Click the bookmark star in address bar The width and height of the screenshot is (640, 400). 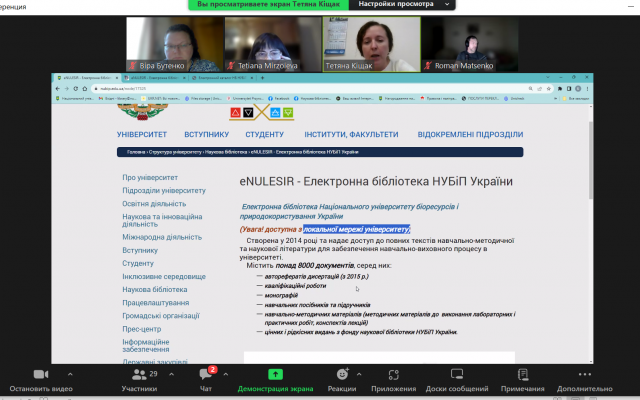(549, 89)
